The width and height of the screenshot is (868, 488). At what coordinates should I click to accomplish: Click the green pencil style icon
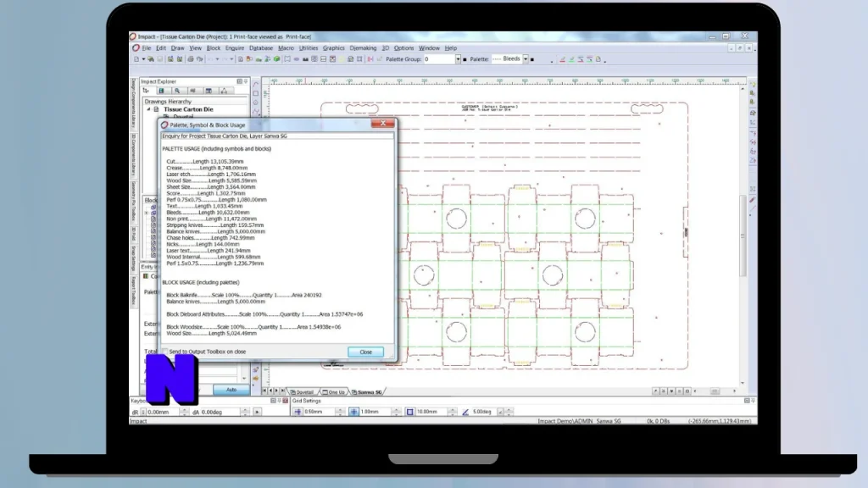(571, 59)
